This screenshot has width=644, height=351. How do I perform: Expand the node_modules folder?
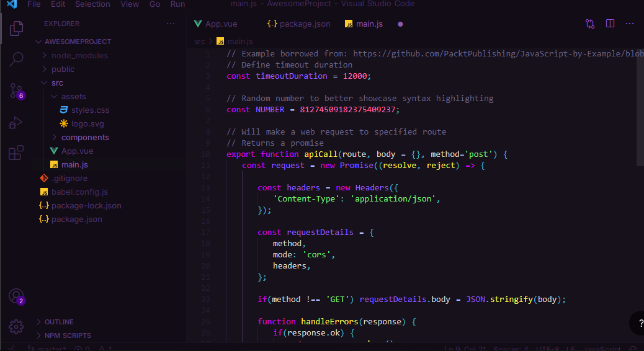tap(79, 55)
